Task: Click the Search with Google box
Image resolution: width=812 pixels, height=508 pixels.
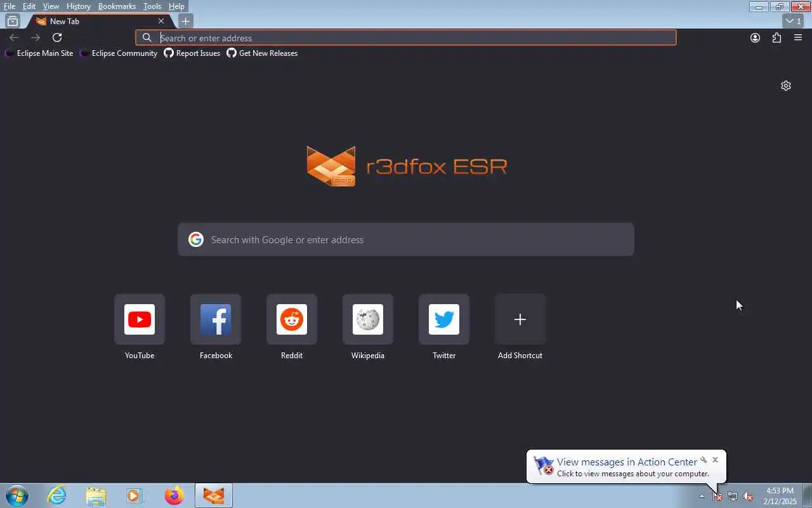Action: coord(406,239)
